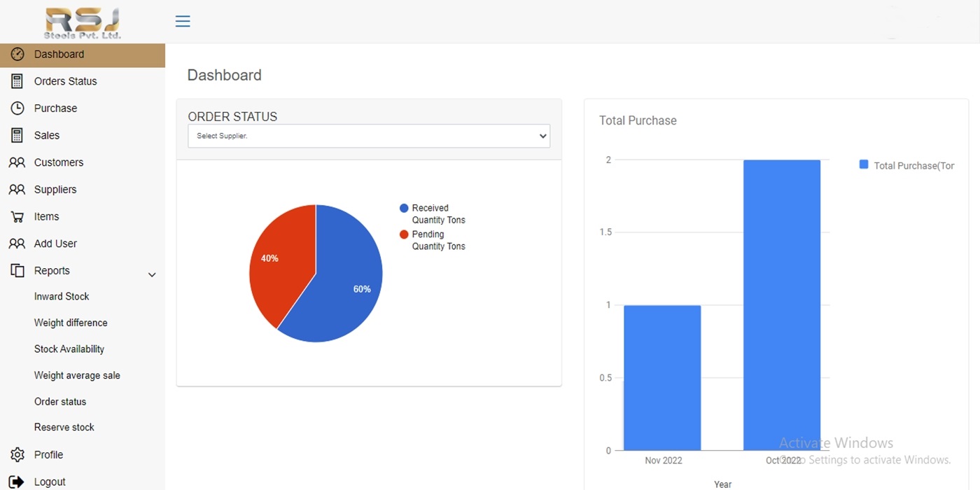Click the Purchase clock icon
Viewport: 980px width, 490px height.
tap(17, 108)
